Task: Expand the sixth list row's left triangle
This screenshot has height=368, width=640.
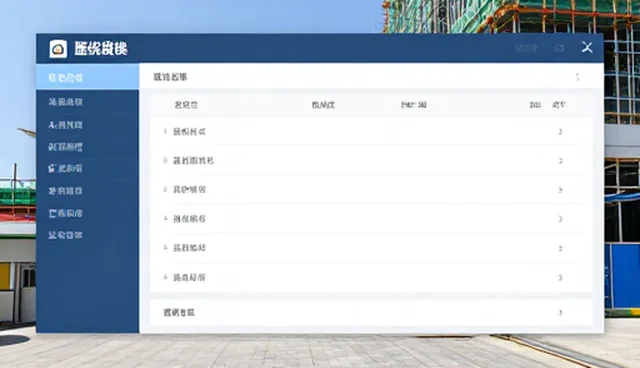Action: [165, 277]
